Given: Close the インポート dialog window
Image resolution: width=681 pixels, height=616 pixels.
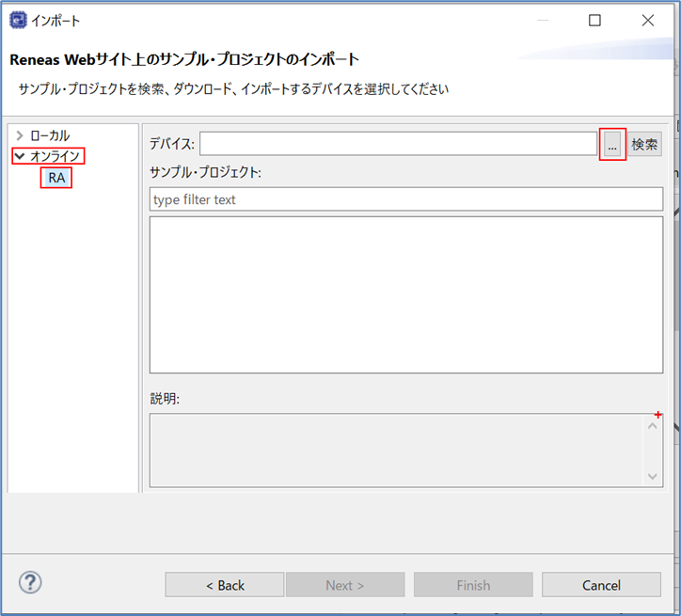Looking at the screenshot, I should [648, 21].
